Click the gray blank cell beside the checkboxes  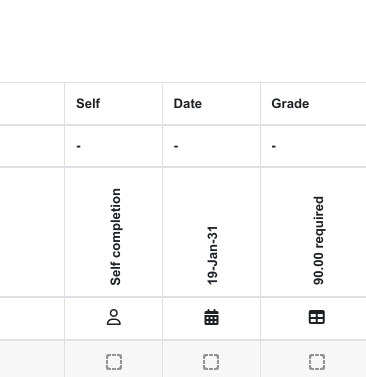32,359
